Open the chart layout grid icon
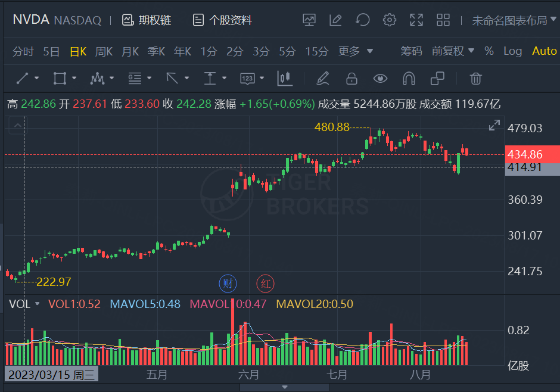Viewport: 560px width, 392px height. [443, 20]
